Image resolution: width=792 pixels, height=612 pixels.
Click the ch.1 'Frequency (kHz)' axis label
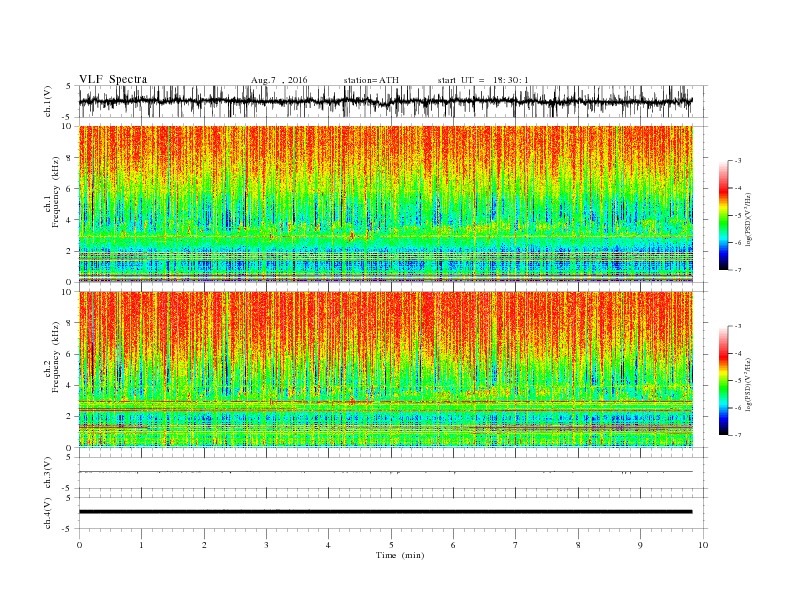56,192
